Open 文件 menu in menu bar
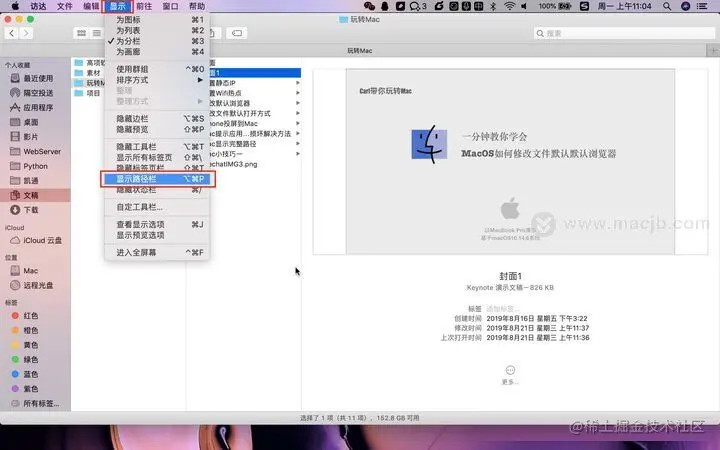The width and height of the screenshot is (720, 450). (x=65, y=6)
